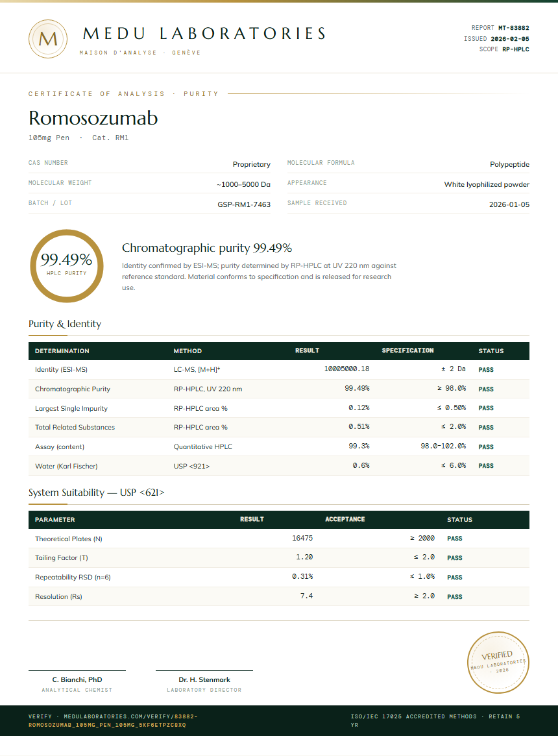The width and height of the screenshot is (558, 756).
Task: Click the ISO/IEC 17025 accredited methods note
Action: click(x=435, y=720)
